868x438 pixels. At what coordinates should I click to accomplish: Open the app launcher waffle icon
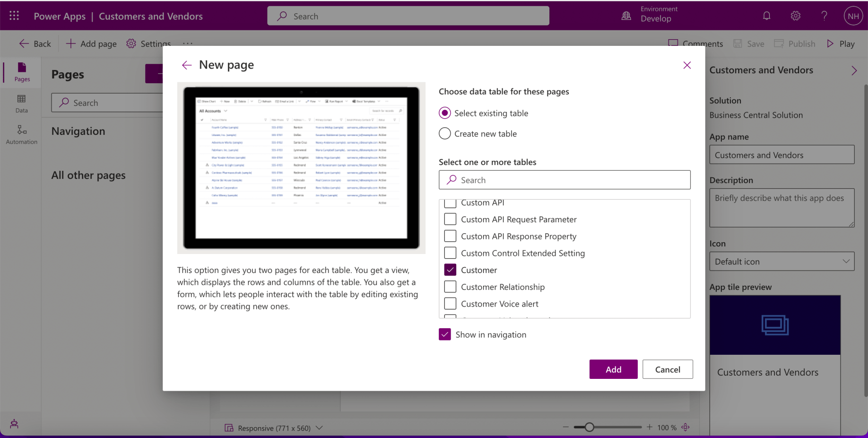[x=14, y=16]
